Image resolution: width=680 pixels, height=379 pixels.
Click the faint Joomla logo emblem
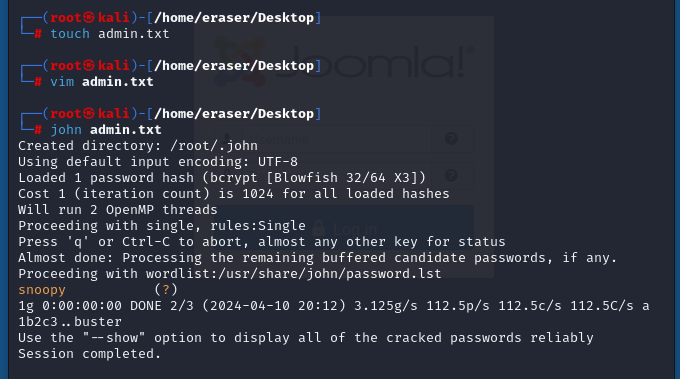[241, 61]
